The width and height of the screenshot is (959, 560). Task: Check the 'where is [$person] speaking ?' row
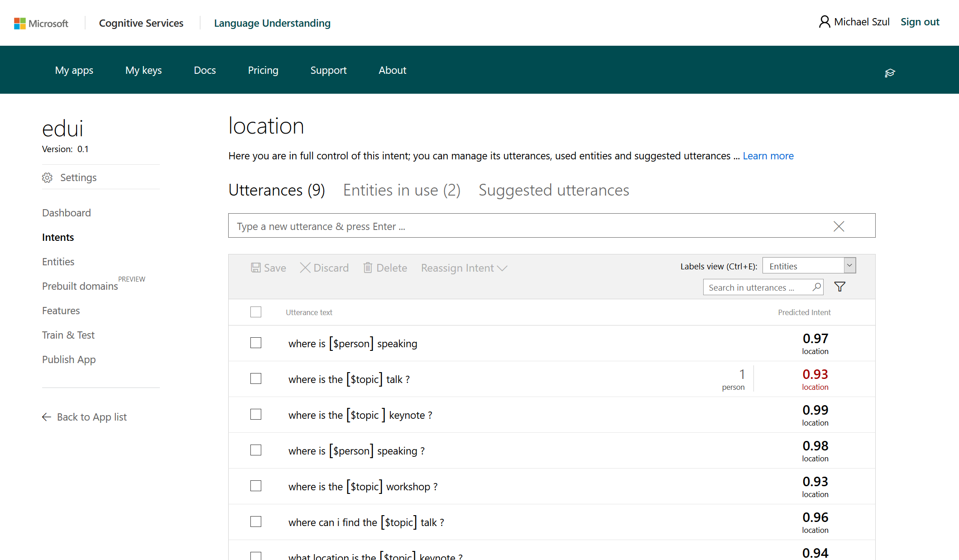click(256, 450)
